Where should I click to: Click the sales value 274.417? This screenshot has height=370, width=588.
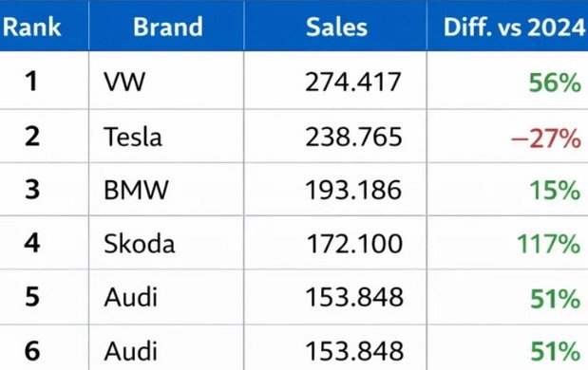353,82
